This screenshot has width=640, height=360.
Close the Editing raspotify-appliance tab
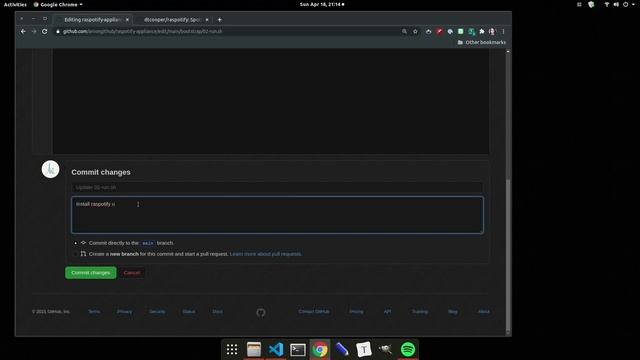click(127, 20)
